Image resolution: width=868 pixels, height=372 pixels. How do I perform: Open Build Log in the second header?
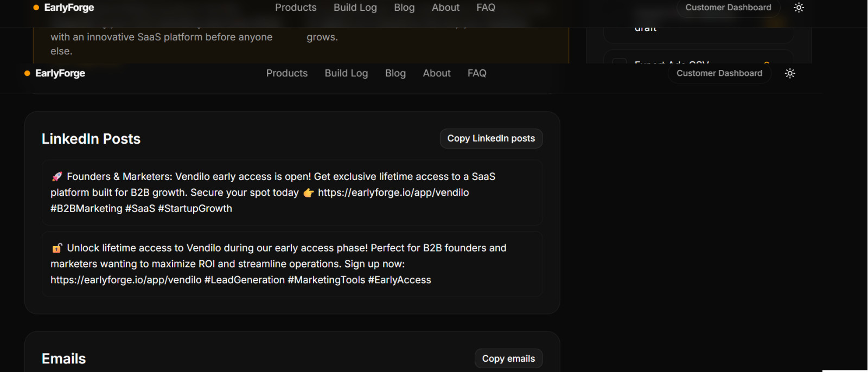[x=346, y=73]
